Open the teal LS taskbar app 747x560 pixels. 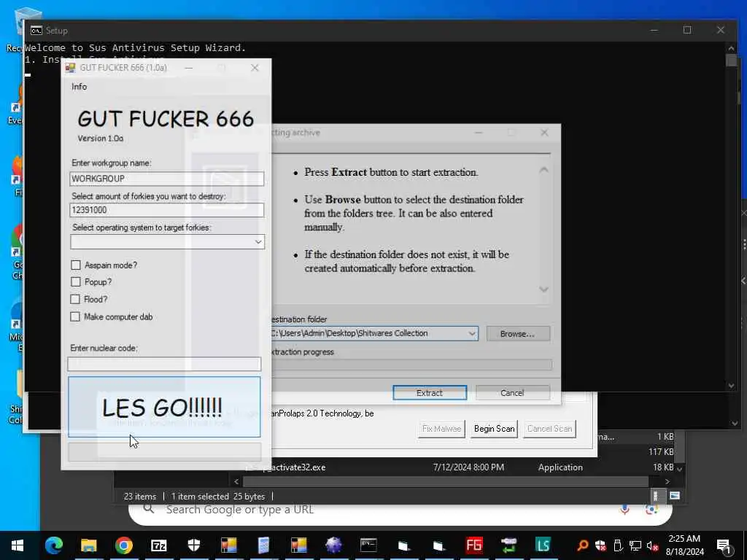(543, 545)
